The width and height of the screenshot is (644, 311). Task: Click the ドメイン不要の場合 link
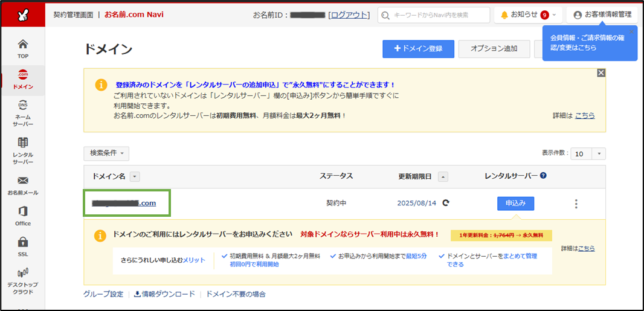point(236,294)
